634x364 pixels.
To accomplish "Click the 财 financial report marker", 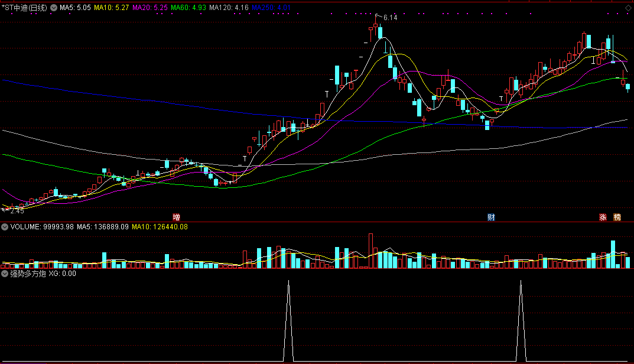I will [491, 217].
